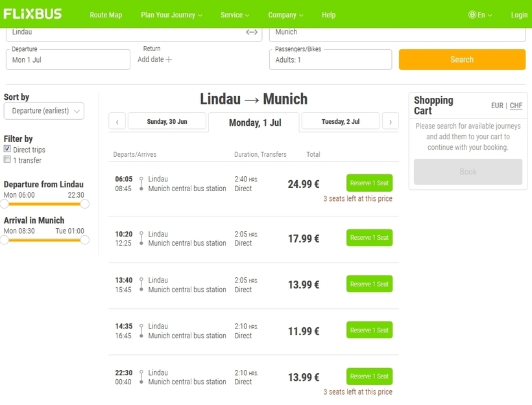Open Route Map in navigation

click(x=106, y=15)
